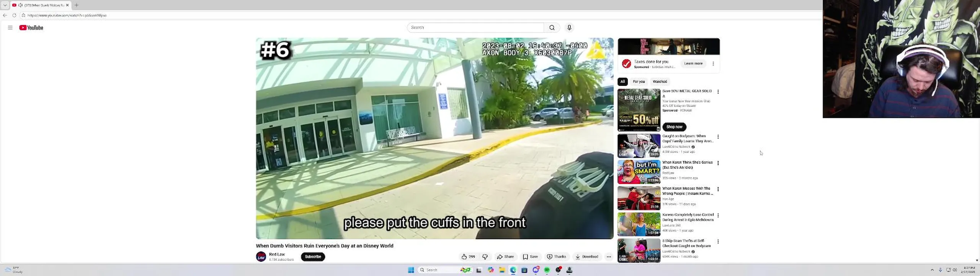The image size is (980, 276).
Task: Open options for 8 Skip-Scan Thefts video
Action: [718, 242]
